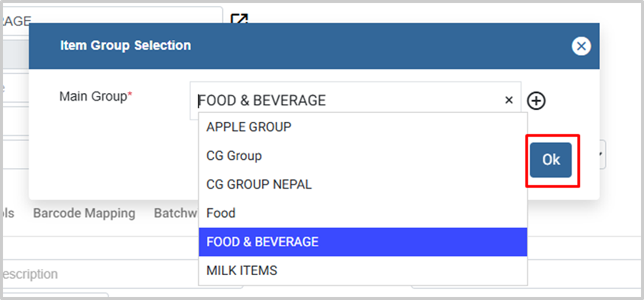Add a new main group with plus icon
644x300 pixels.
pyautogui.click(x=537, y=101)
